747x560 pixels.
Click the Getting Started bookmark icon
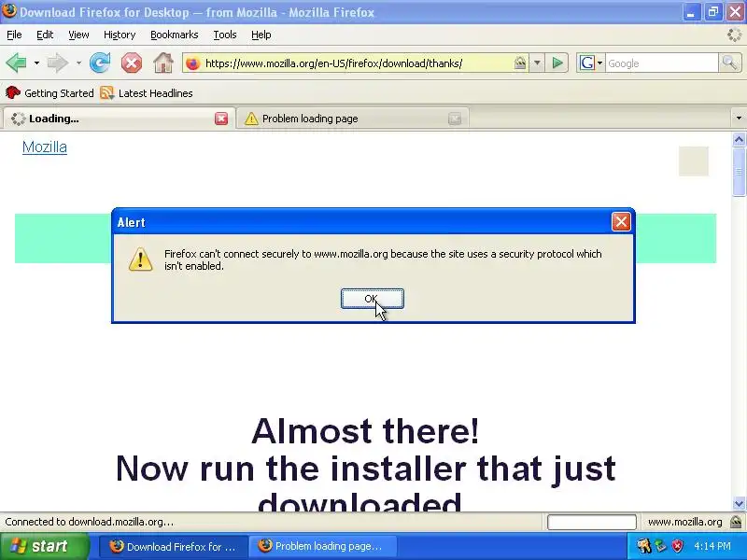click(13, 92)
